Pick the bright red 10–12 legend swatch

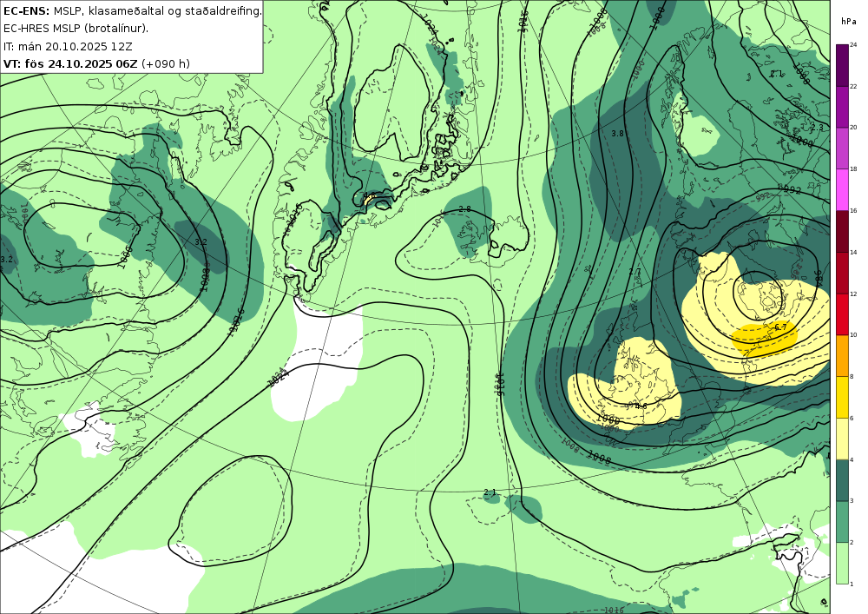point(842,314)
